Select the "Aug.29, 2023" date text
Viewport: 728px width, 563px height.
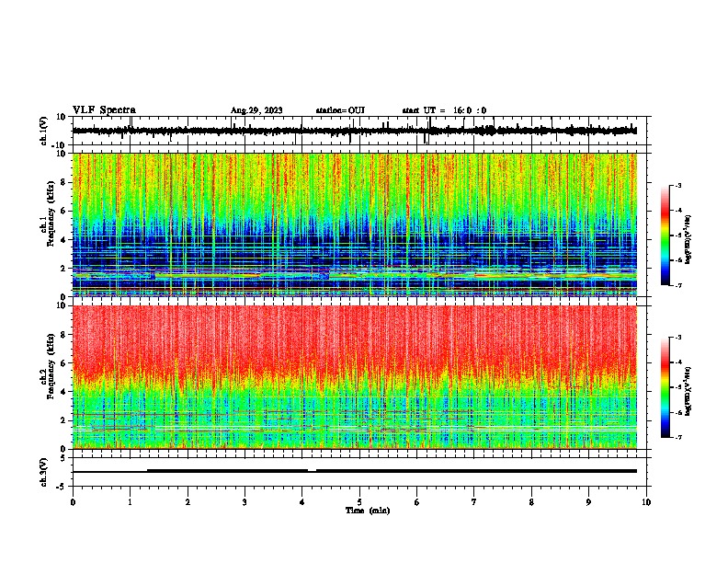pos(256,110)
